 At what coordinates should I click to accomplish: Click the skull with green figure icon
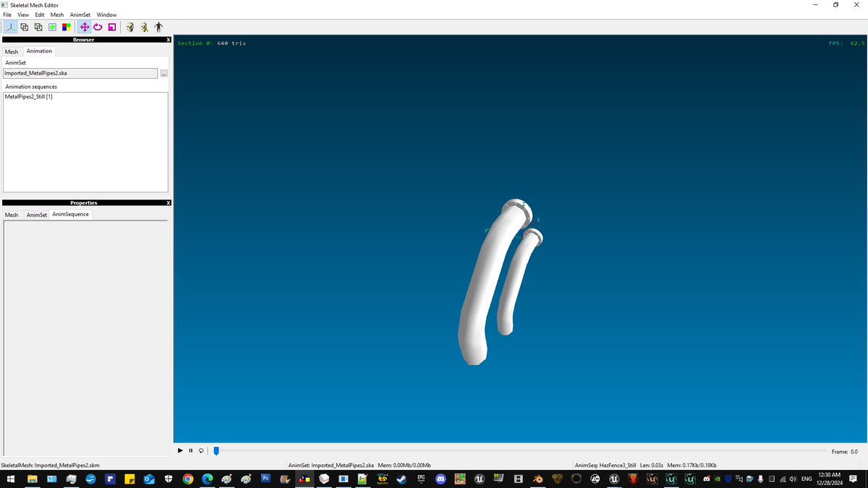[x=144, y=27]
